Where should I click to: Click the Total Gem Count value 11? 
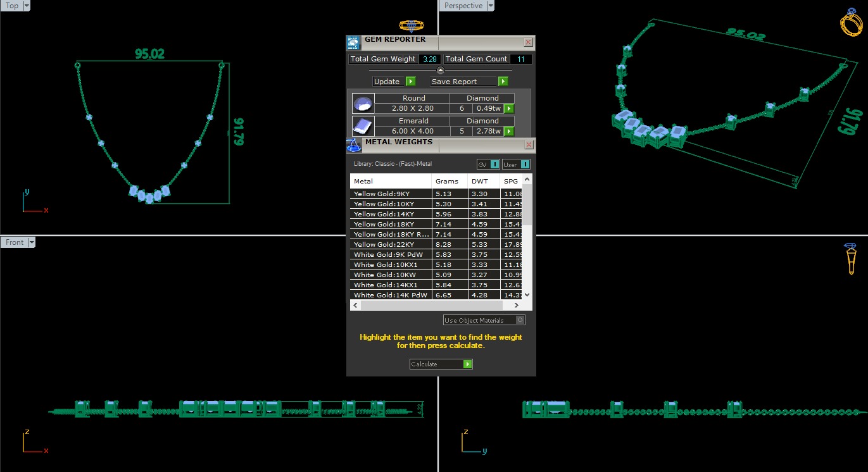point(521,59)
